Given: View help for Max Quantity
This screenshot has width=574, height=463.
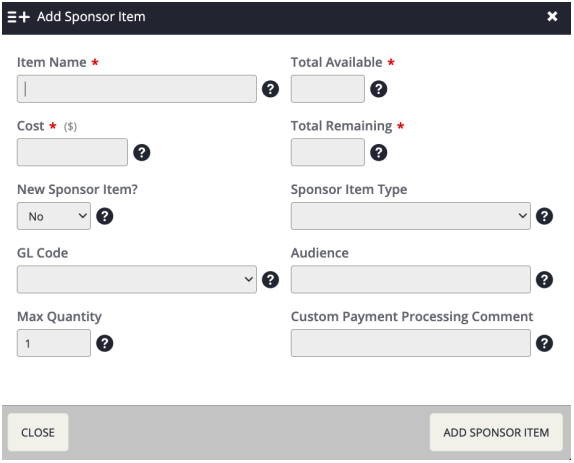Looking at the screenshot, I should coord(105,343).
